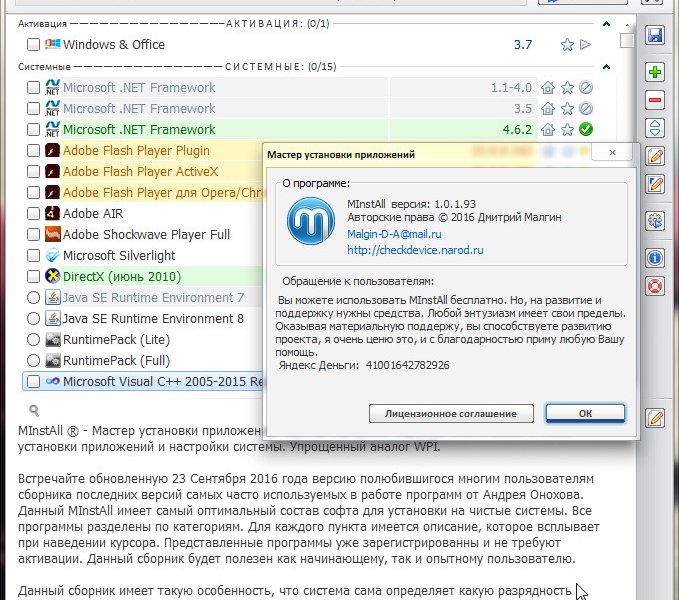Screen dimensions: 679x600
Task: Click the pencil icon with blue corner mark
Action: point(655,184)
